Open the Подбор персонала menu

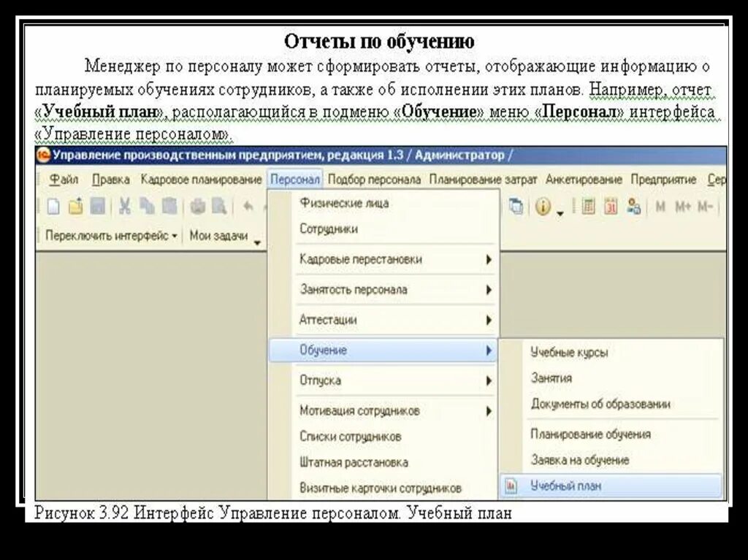coord(375,180)
